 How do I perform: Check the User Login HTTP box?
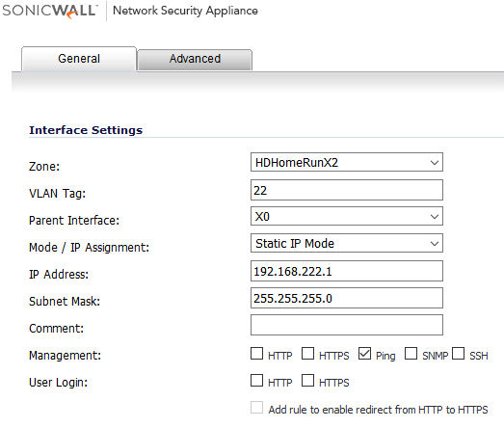click(x=257, y=381)
